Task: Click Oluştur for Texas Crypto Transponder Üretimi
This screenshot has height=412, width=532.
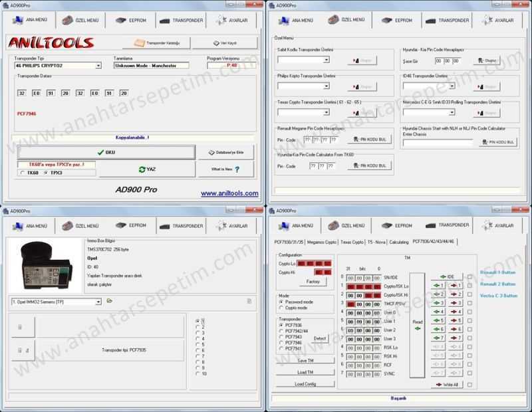Action: [362, 113]
